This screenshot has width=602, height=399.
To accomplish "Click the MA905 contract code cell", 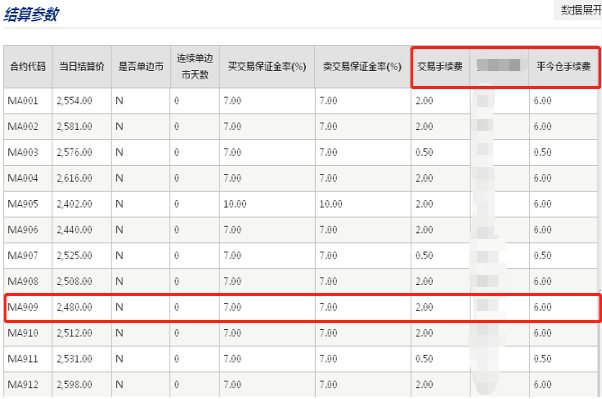I will pos(23,204).
